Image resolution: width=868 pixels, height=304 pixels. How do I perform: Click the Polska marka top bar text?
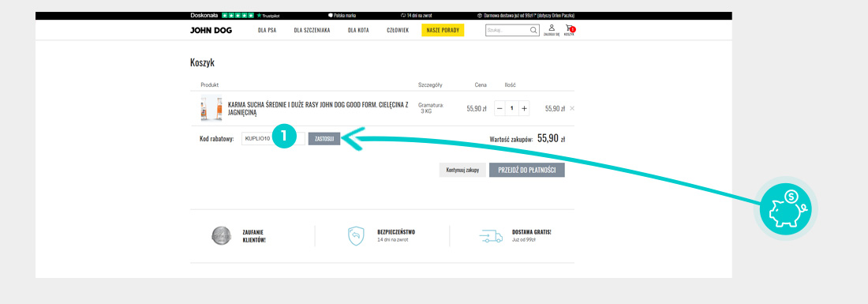pos(344,16)
